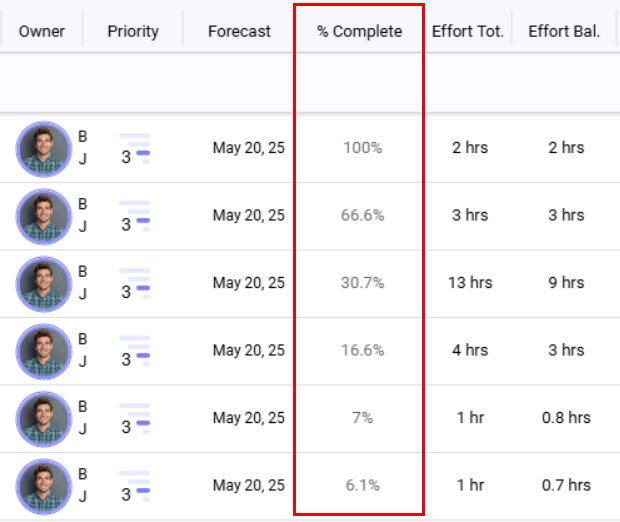This screenshot has height=522, width=620.
Task: Click priority icon in the 100% row
Action: point(134,148)
